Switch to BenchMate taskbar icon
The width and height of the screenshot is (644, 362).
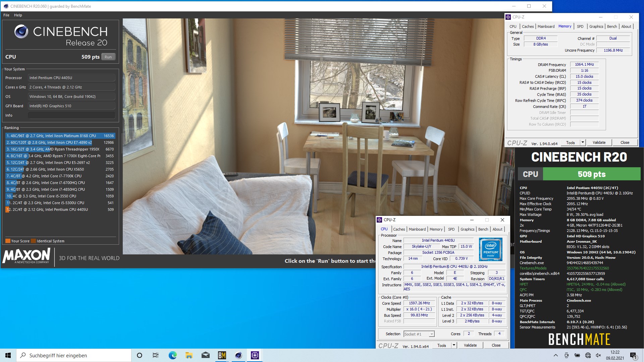222,355
